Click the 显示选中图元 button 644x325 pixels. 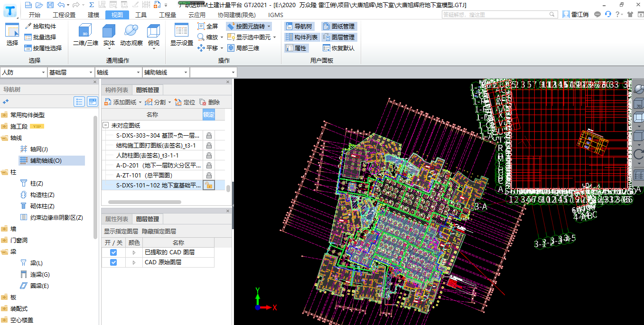(249, 37)
